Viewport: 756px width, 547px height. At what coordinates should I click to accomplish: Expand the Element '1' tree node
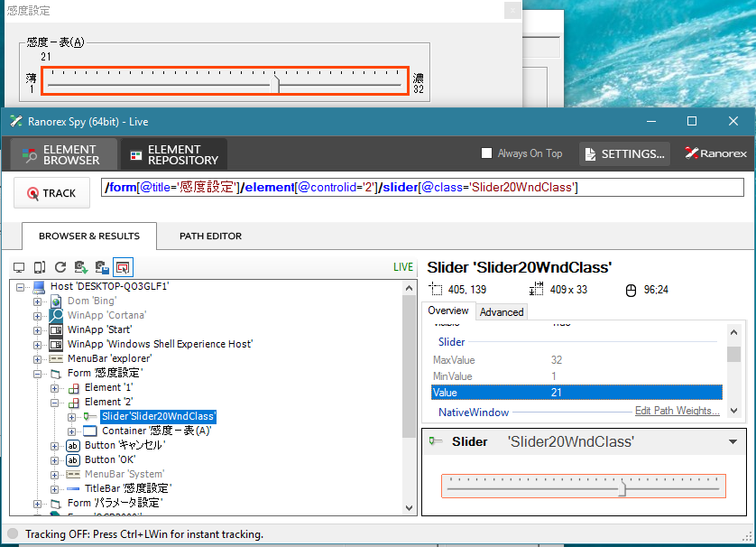click(x=54, y=388)
